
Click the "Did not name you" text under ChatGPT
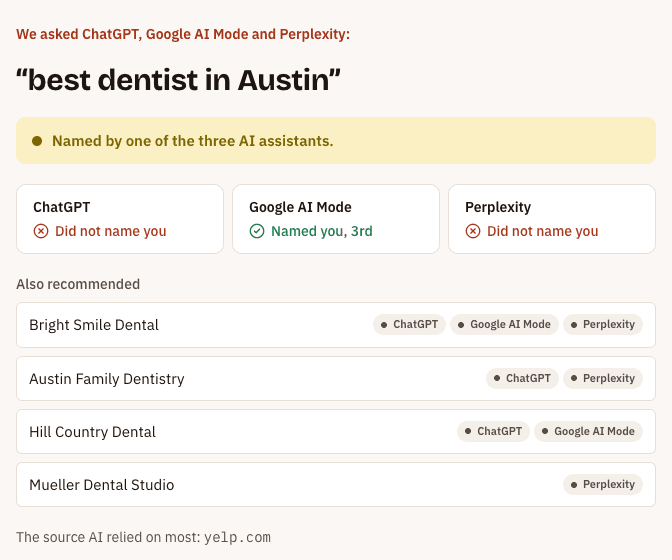111,231
